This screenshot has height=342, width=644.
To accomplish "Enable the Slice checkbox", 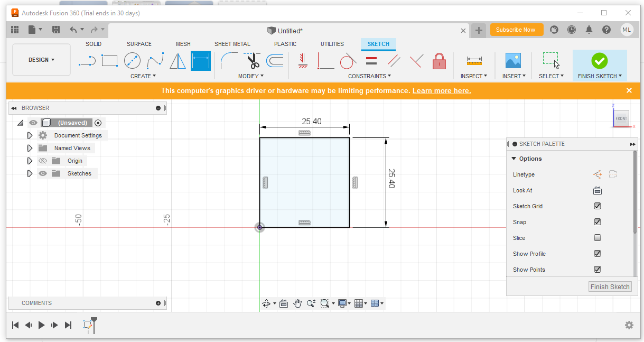I will (598, 238).
